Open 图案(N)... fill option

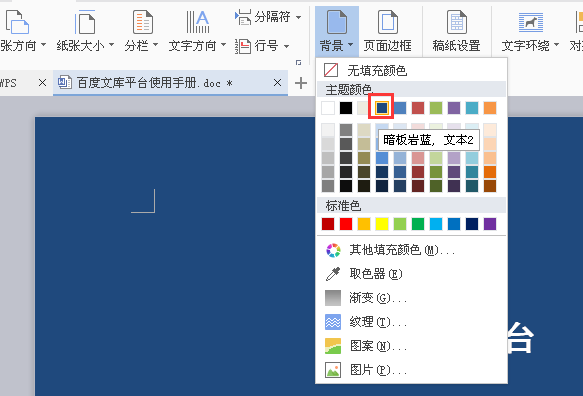click(411, 346)
